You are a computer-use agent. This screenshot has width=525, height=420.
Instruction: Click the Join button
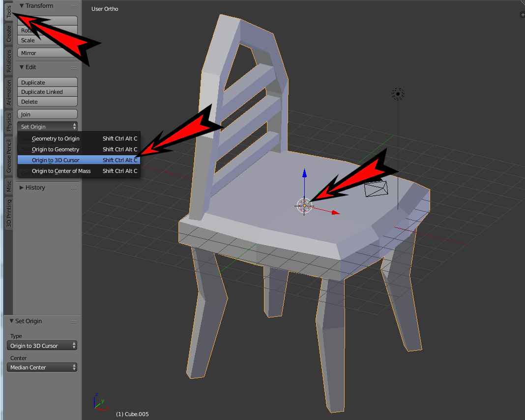tap(47, 114)
